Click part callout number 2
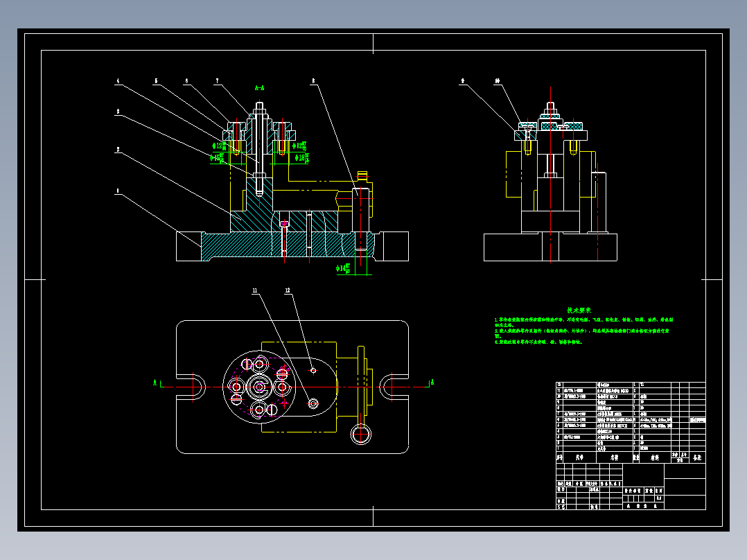The width and height of the screenshot is (747, 560). pos(118,150)
